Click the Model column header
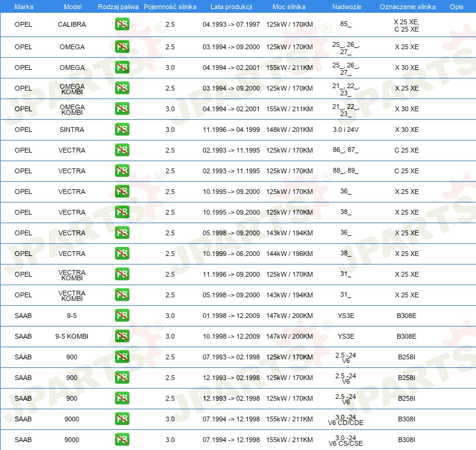Viewport: 476px width, 450px height. 72,7
